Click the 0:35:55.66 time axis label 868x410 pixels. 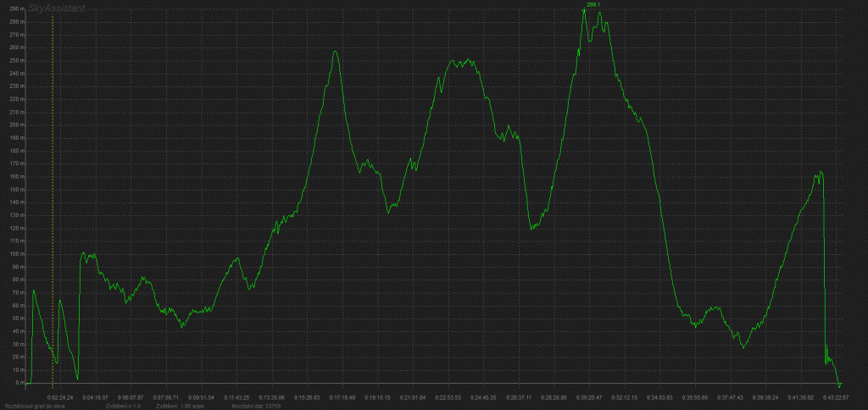[x=694, y=396]
